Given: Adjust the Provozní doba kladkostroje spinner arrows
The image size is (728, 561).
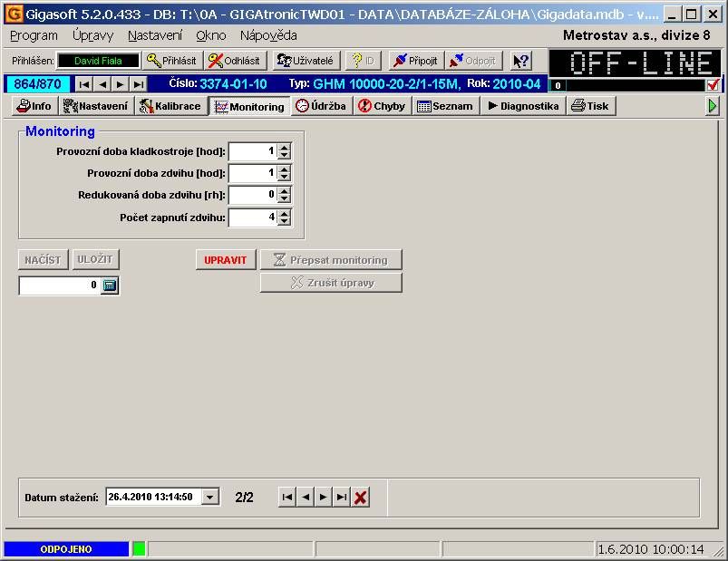Looking at the screenshot, I should click(284, 151).
